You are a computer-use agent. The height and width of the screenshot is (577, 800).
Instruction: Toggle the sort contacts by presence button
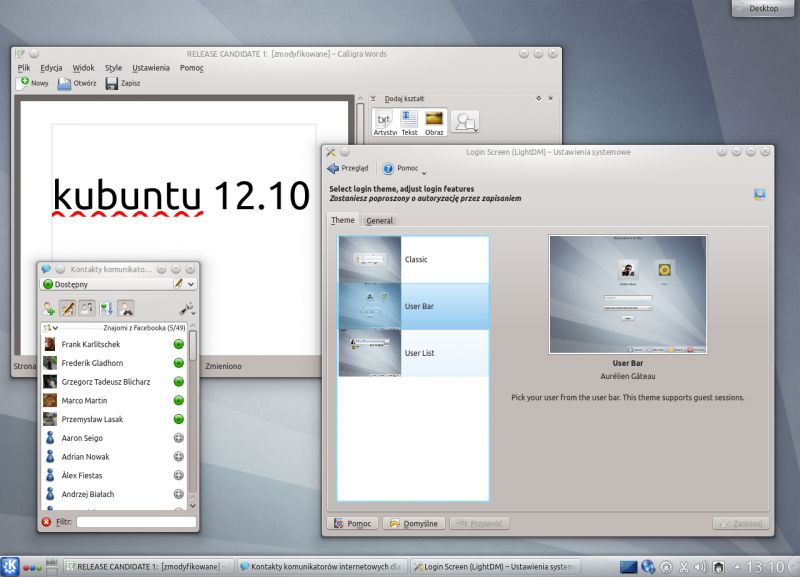point(106,308)
